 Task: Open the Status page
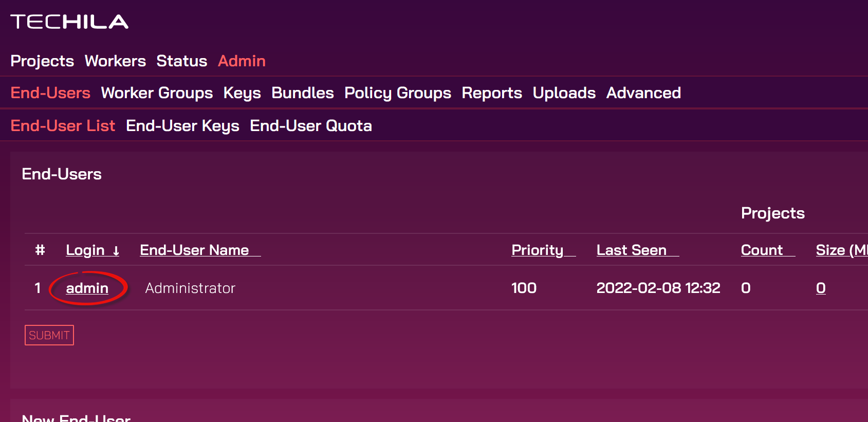pyautogui.click(x=181, y=61)
